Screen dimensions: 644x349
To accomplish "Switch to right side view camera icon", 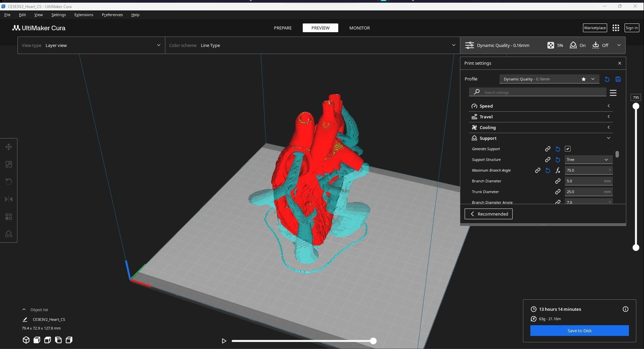I will 69,340.
